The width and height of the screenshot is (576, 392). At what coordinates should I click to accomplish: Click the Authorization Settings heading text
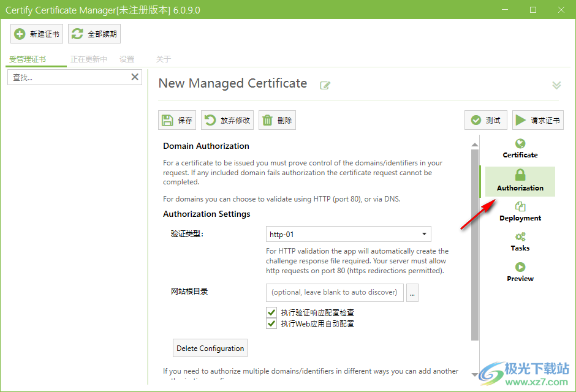[x=207, y=214]
